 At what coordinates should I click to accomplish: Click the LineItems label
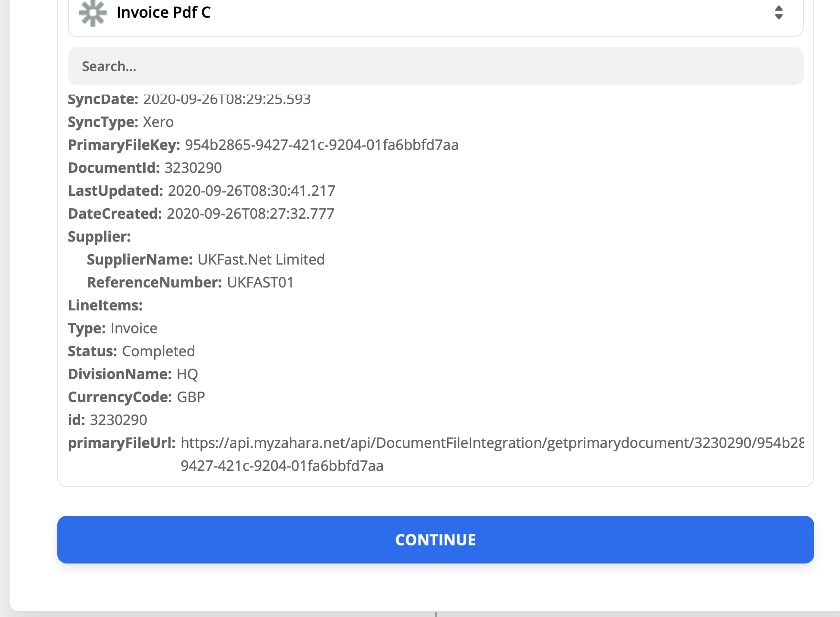[x=105, y=305]
